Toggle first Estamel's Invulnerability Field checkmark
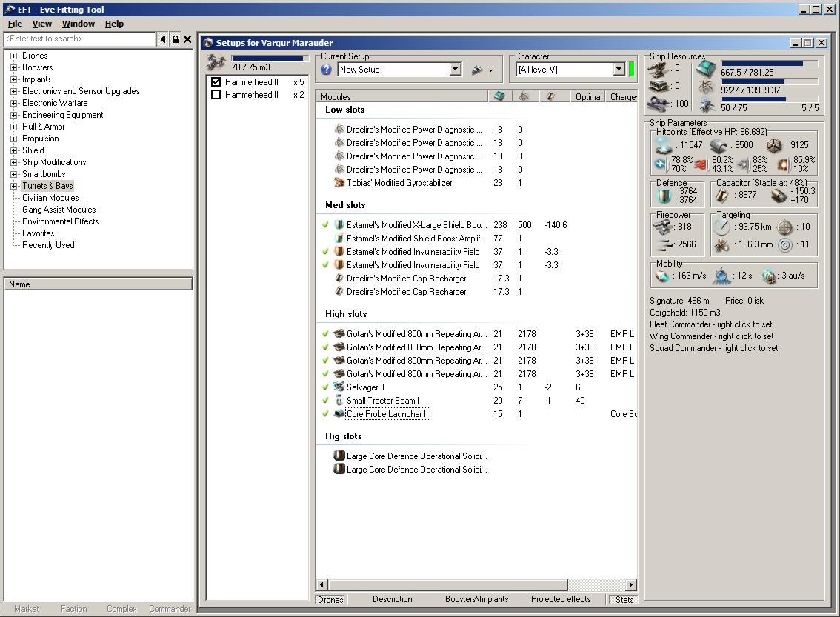The image size is (840, 617). (325, 252)
